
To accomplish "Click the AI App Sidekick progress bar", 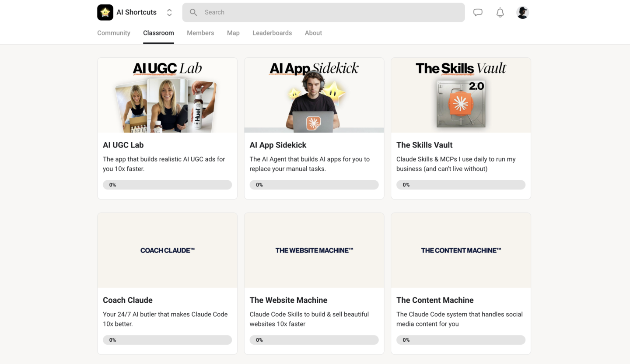I will (x=314, y=185).
